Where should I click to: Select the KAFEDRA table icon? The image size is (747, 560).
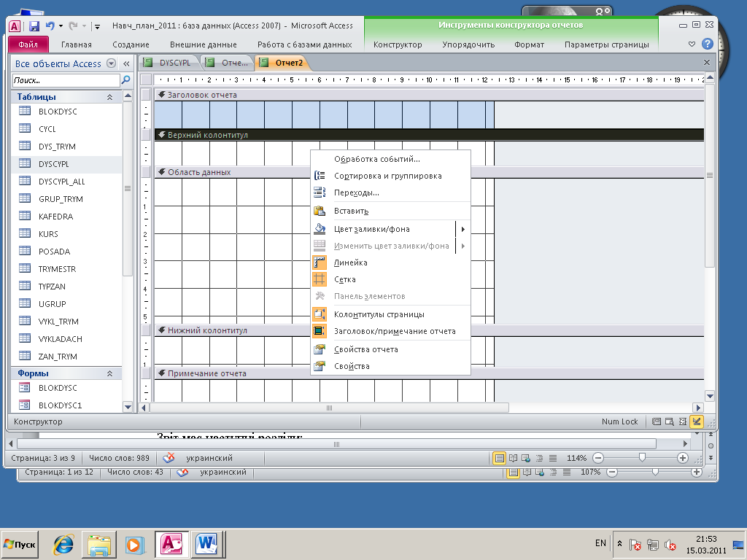25,216
